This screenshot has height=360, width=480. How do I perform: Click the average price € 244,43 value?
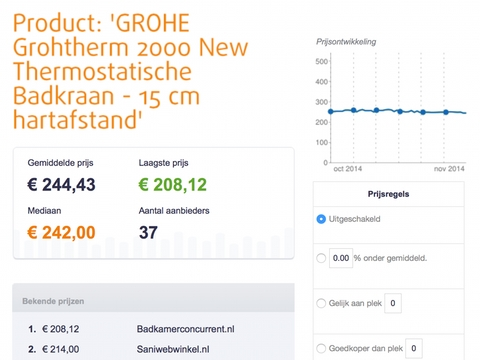coord(61,185)
